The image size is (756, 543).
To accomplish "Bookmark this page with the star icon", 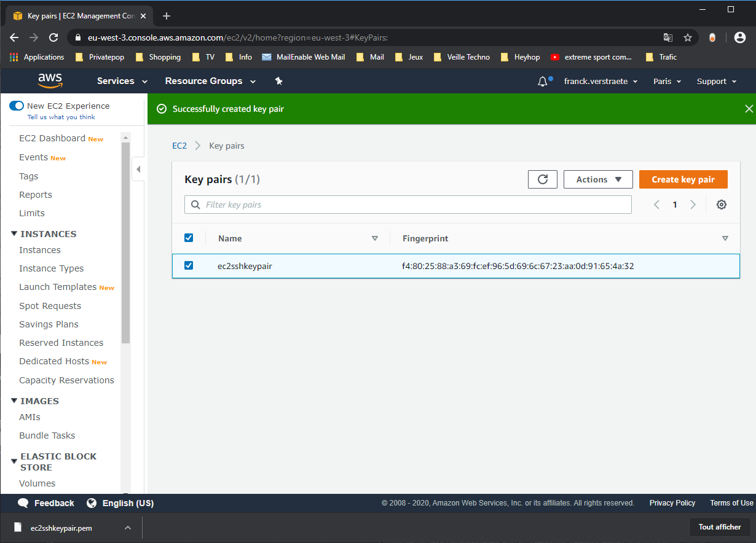I will (x=688, y=37).
